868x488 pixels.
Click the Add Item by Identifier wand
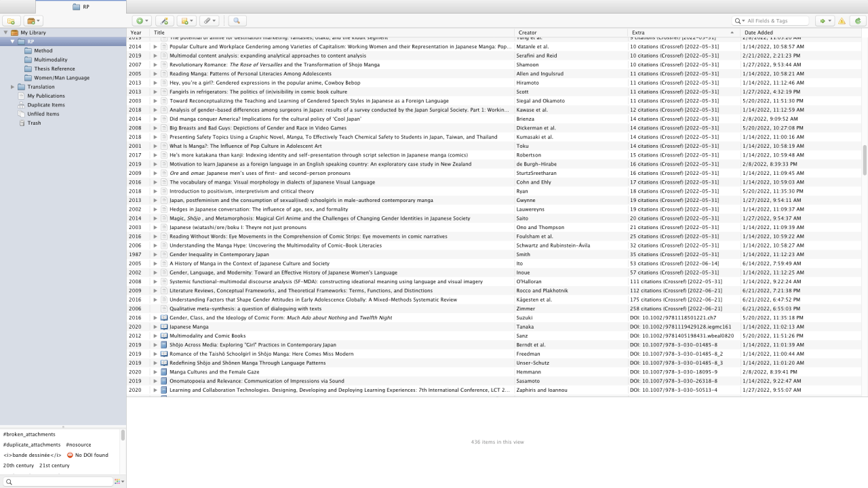pos(163,21)
